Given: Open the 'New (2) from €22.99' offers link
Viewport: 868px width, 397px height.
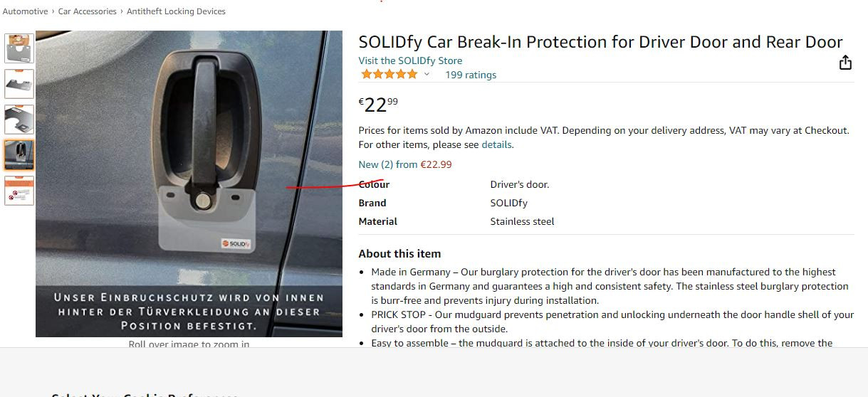Looking at the screenshot, I should [404, 164].
